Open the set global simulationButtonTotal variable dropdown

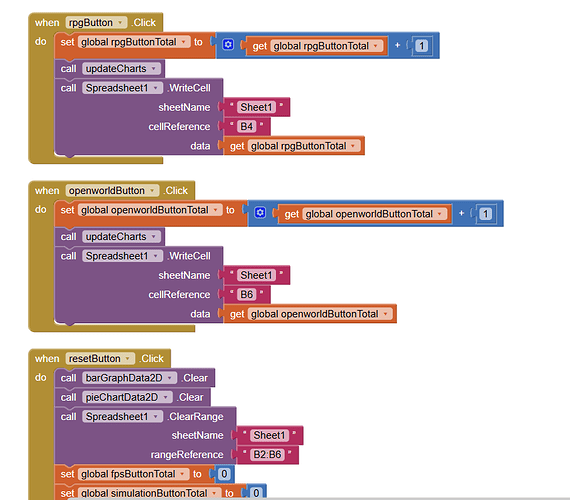click(215, 493)
